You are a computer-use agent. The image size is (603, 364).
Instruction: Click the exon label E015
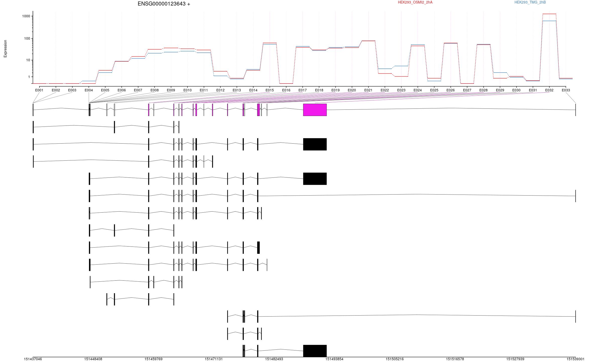(x=270, y=90)
